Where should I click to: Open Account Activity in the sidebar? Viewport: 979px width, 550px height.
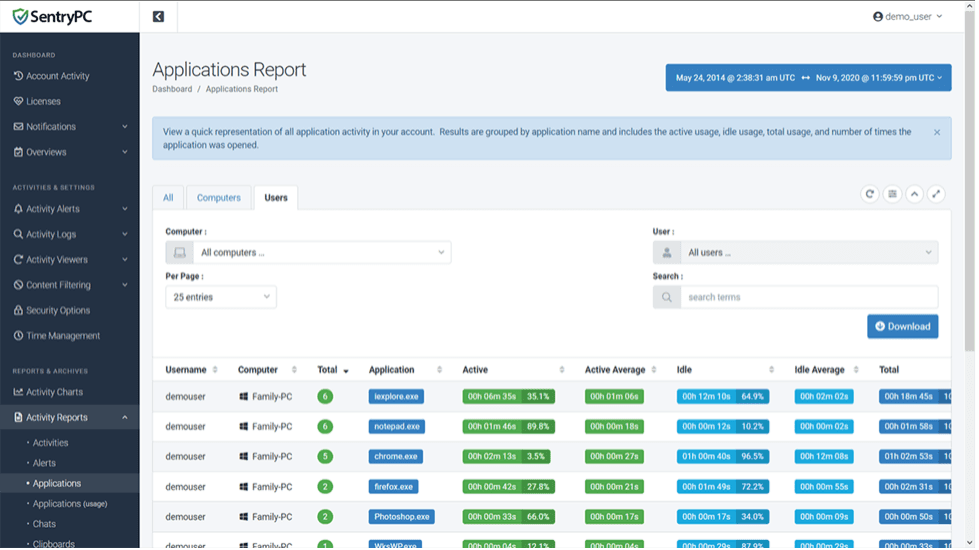click(x=57, y=76)
